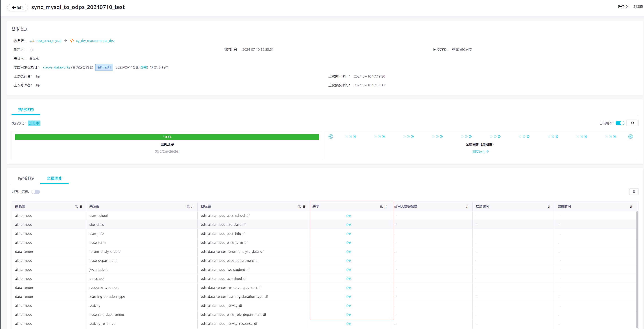Switch to the 全量同步 tab

54,178
